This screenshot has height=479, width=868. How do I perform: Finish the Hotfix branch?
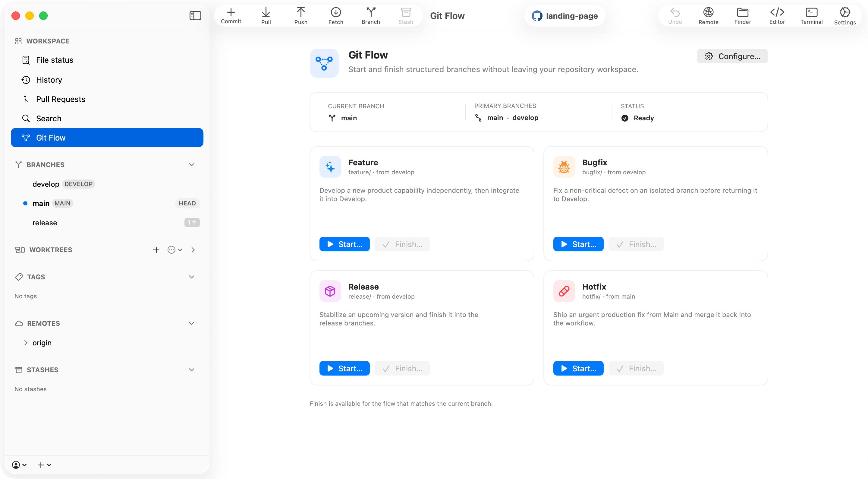636,368
